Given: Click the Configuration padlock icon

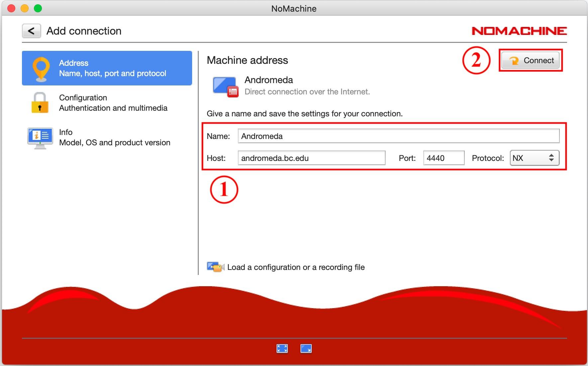Looking at the screenshot, I should pos(40,103).
